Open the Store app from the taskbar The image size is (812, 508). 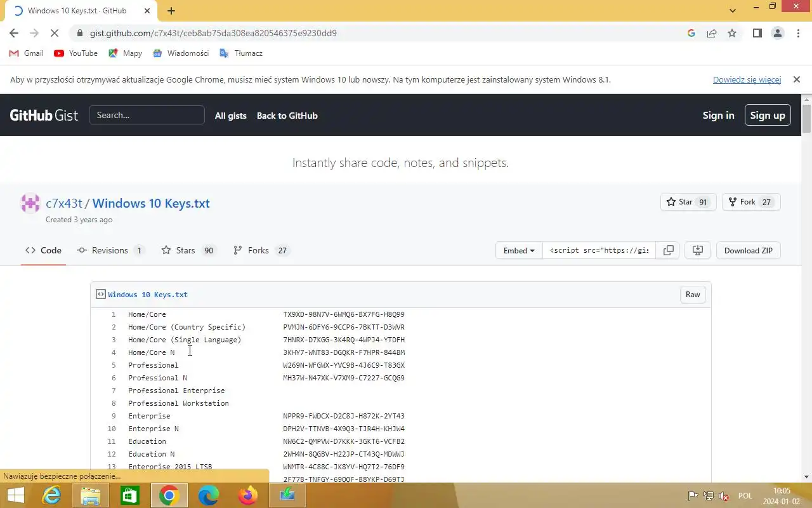point(129,495)
